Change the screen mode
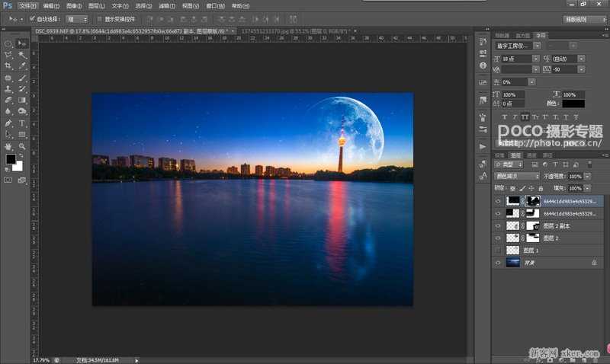610x364 pixels. pyautogui.click(x=22, y=180)
